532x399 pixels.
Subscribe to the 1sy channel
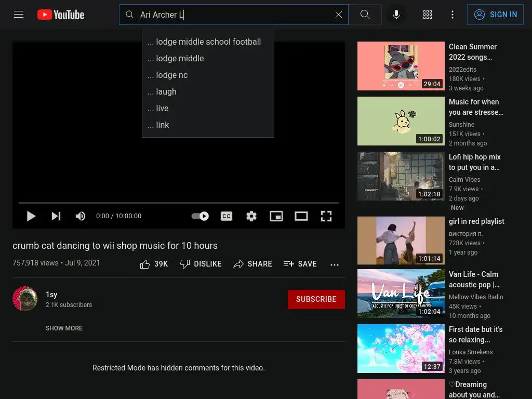tap(316, 299)
